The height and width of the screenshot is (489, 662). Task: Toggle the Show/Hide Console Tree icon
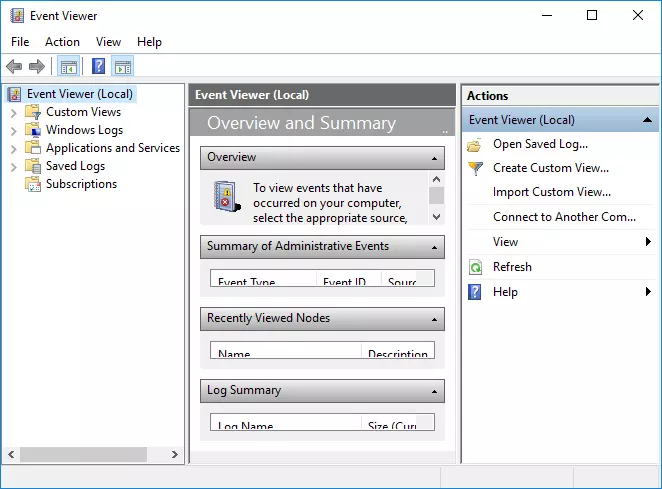point(68,67)
